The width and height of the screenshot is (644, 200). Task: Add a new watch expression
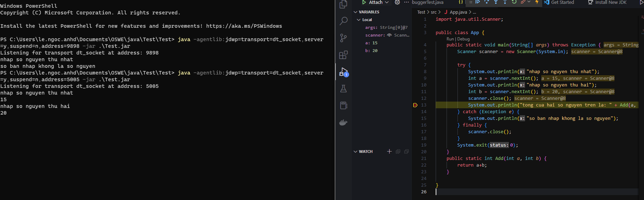click(389, 151)
